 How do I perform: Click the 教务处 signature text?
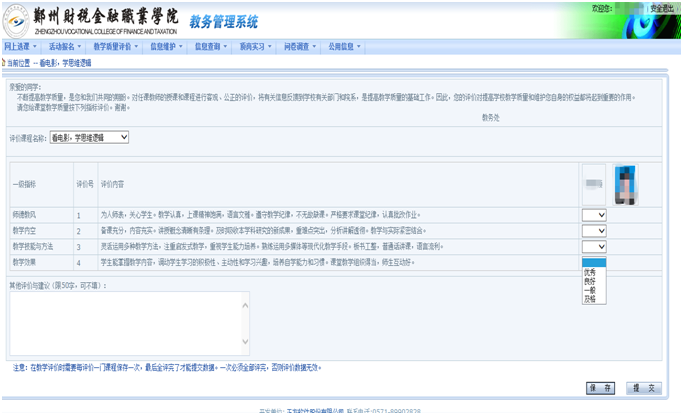pyautogui.click(x=491, y=118)
